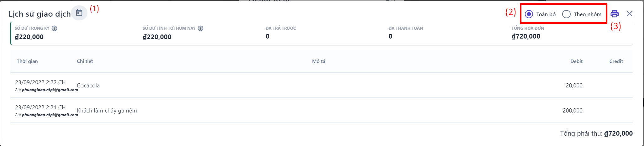The height and width of the screenshot is (146, 644).
Task: Click the print transaction history icon
Action: [x=615, y=14]
